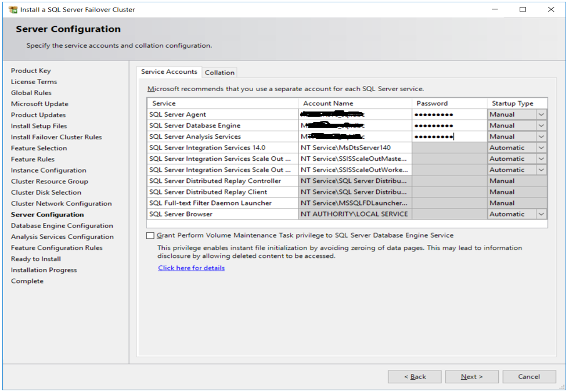Enable Grant Perform Volume Maintenance Task checkbox
The width and height of the screenshot is (569, 392).
(150, 236)
